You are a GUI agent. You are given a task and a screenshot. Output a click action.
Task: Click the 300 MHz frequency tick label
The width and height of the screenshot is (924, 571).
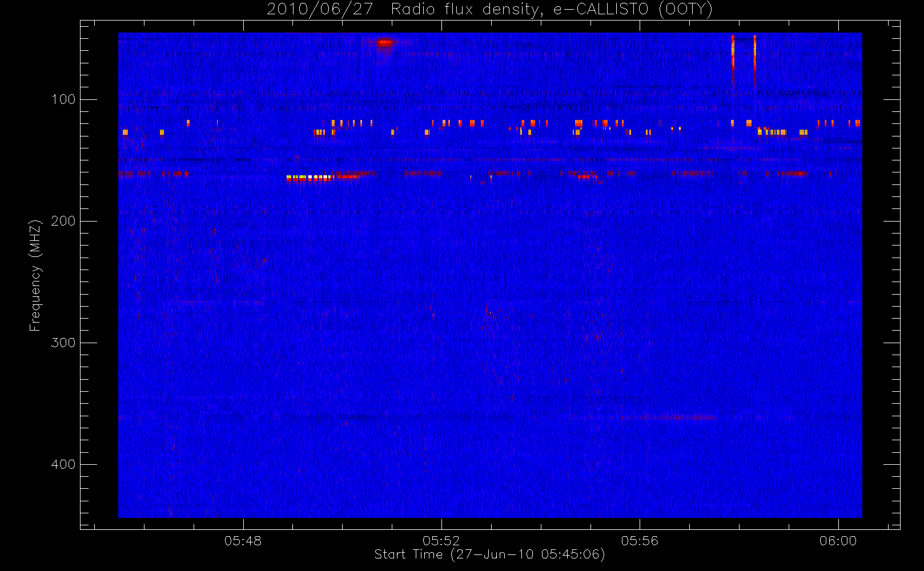(63, 343)
